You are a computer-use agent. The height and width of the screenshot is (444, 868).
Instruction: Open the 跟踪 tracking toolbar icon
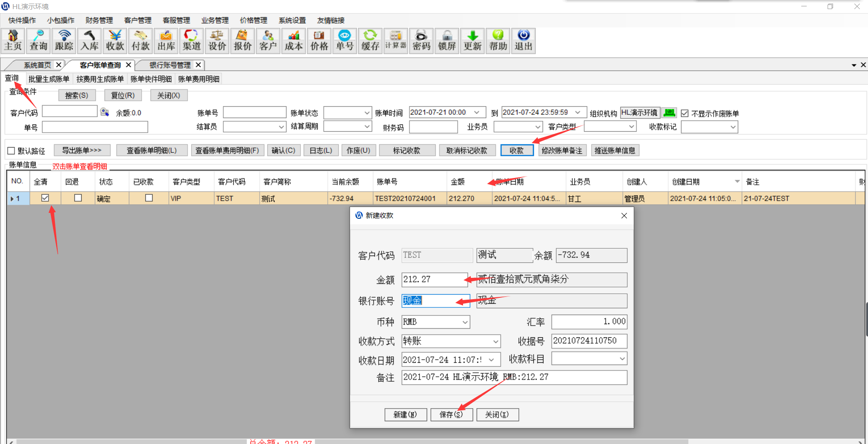click(x=64, y=41)
